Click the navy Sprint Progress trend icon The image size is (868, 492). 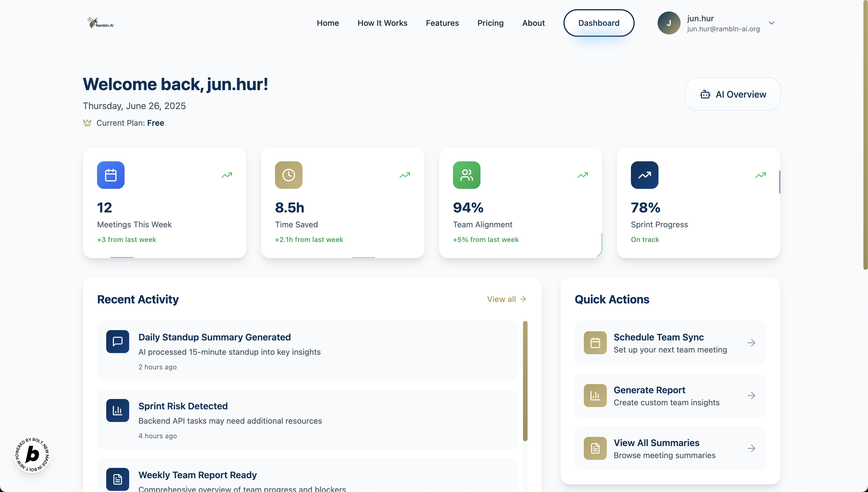[x=644, y=175]
